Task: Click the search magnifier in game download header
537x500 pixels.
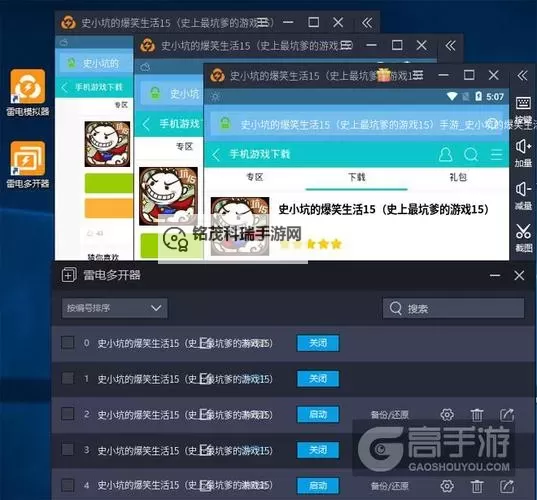Action: pyautogui.click(x=471, y=155)
